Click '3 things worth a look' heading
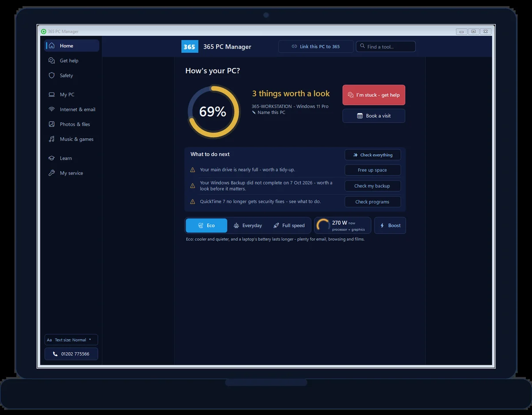This screenshot has width=532, height=415. [291, 94]
